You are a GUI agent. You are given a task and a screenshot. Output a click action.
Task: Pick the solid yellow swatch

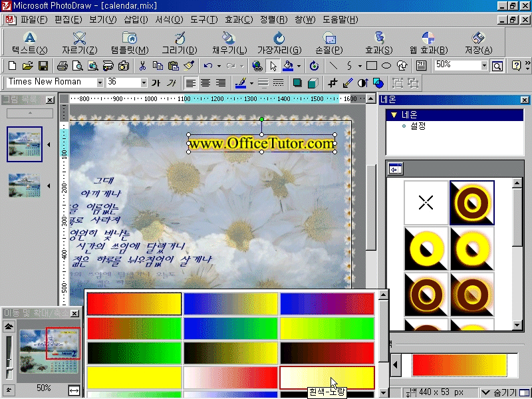pyautogui.click(x=134, y=377)
